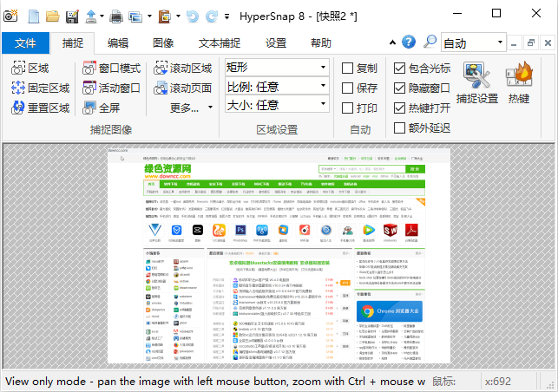Check the 额外延迟 extra delay option
Viewport: 558px width, 392px height.
(422, 127)
